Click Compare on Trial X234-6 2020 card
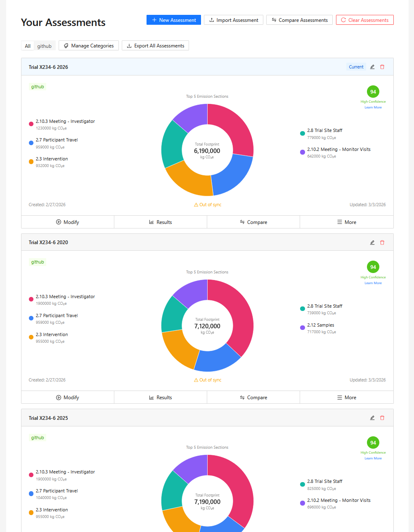Screen dimensions: 414x532 click(253, 398)
